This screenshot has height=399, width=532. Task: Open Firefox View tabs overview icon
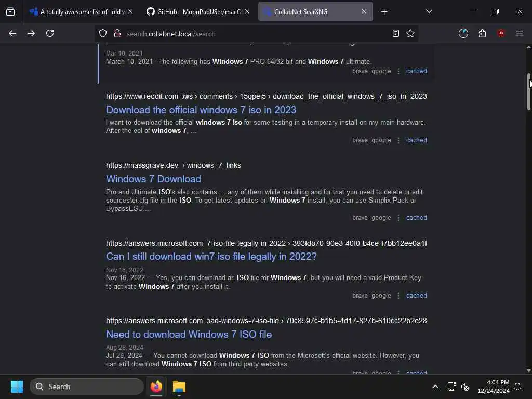10,11
